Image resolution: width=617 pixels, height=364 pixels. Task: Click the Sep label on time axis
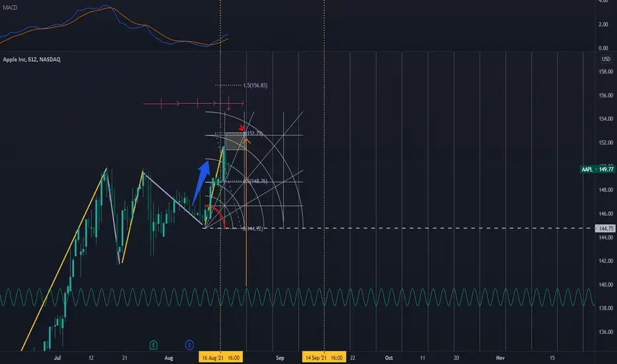[x=280, y=357]
